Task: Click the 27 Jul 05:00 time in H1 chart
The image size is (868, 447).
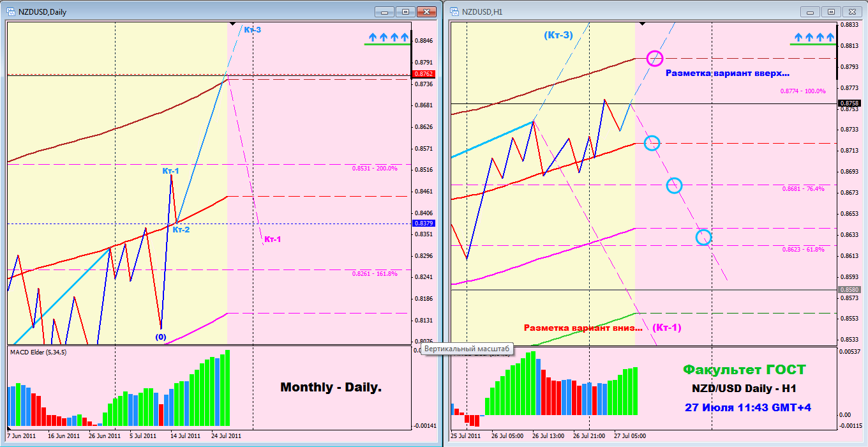Action: pyautogui.click(x=630, y=436)
